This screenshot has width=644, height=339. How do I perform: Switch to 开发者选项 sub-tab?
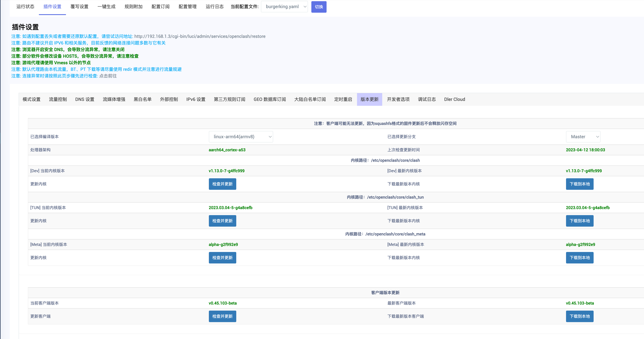(398, 99)
